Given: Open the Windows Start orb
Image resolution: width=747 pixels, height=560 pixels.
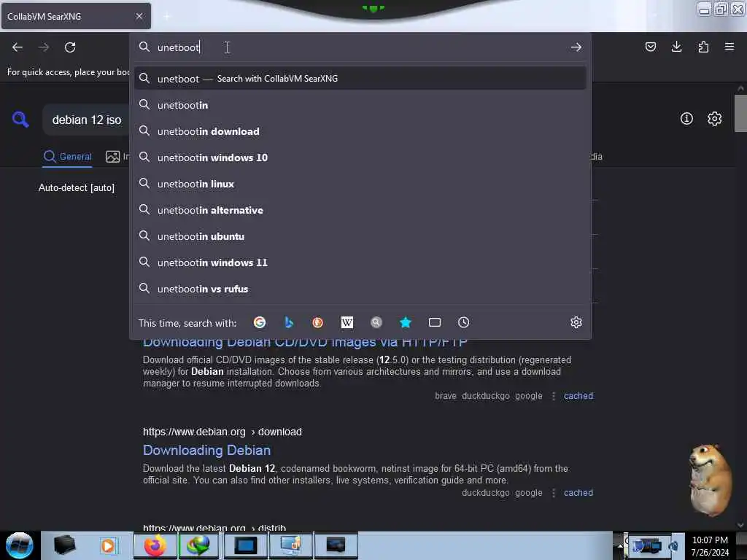Looking at the screenshot, I should 20,545.
